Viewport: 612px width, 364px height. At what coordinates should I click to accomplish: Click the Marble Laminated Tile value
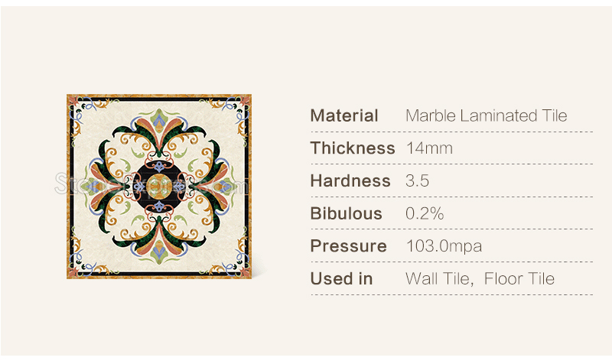(x=486, y=116)
